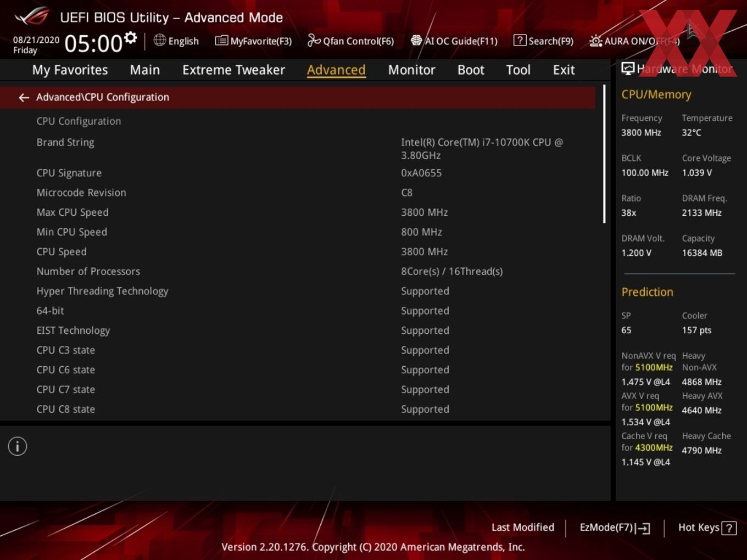Click the 4300MHz cache frequency text

654,447
